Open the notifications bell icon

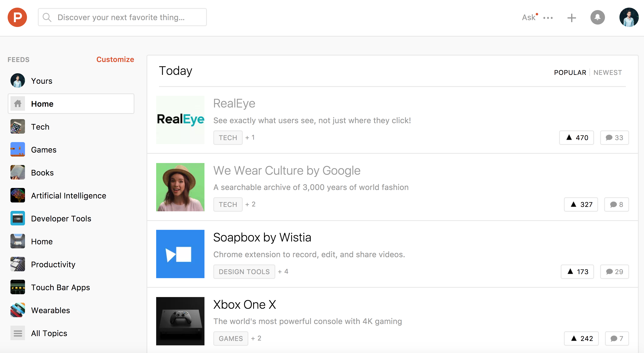tap(597, 17)
